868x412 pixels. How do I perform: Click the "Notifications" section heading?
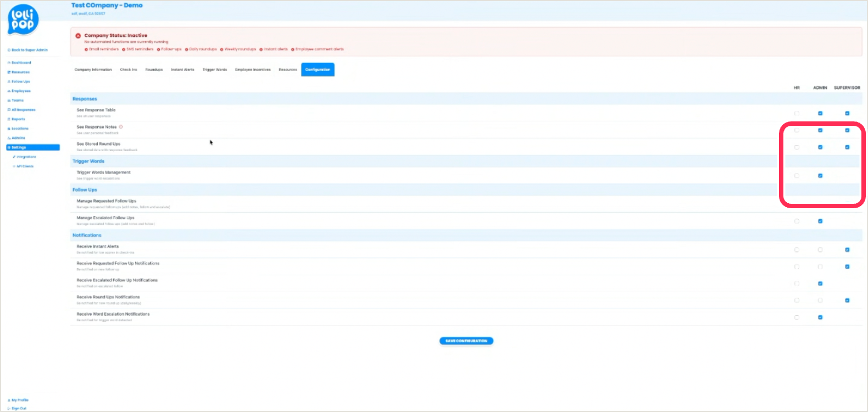[x=87, y=235]
